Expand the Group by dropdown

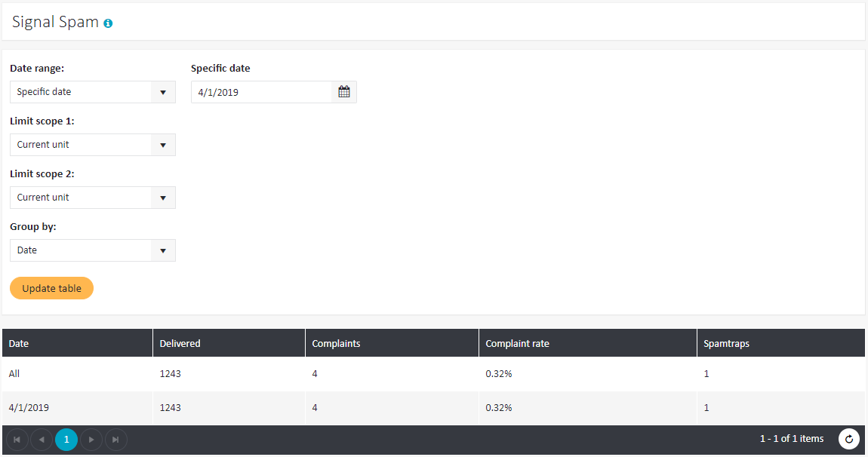[x=92, y=250]
